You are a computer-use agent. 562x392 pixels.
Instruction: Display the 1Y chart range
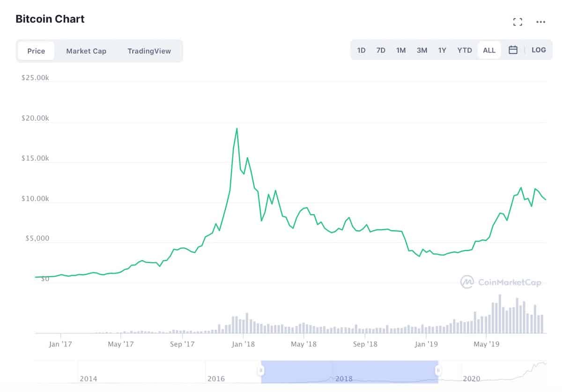click(x=442, y=50)
